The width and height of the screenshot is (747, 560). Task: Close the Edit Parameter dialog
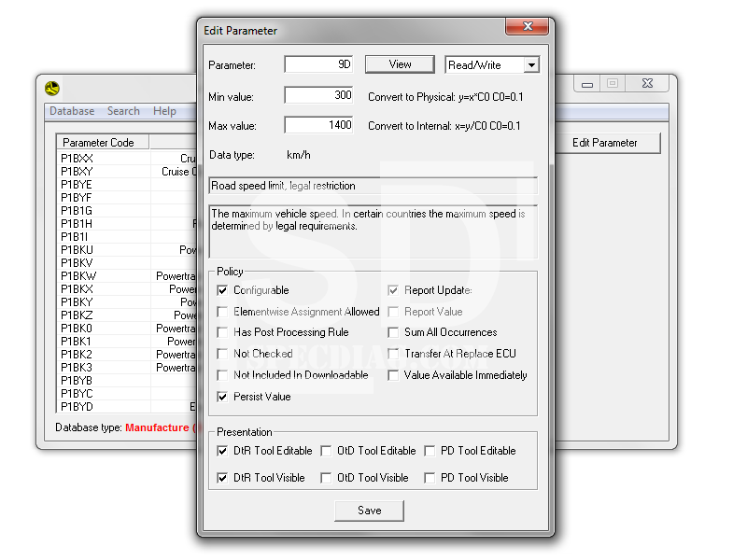[529, 26]
